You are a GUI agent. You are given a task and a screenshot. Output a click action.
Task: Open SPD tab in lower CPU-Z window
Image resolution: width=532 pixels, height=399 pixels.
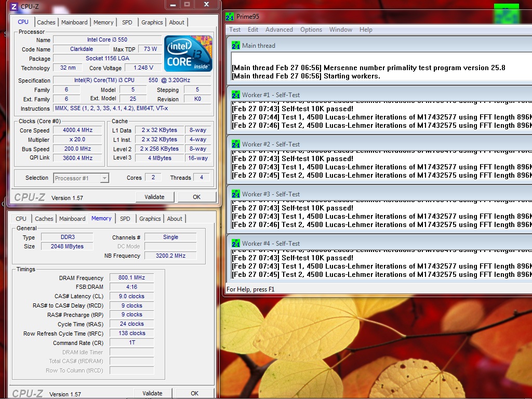point(125,219)
